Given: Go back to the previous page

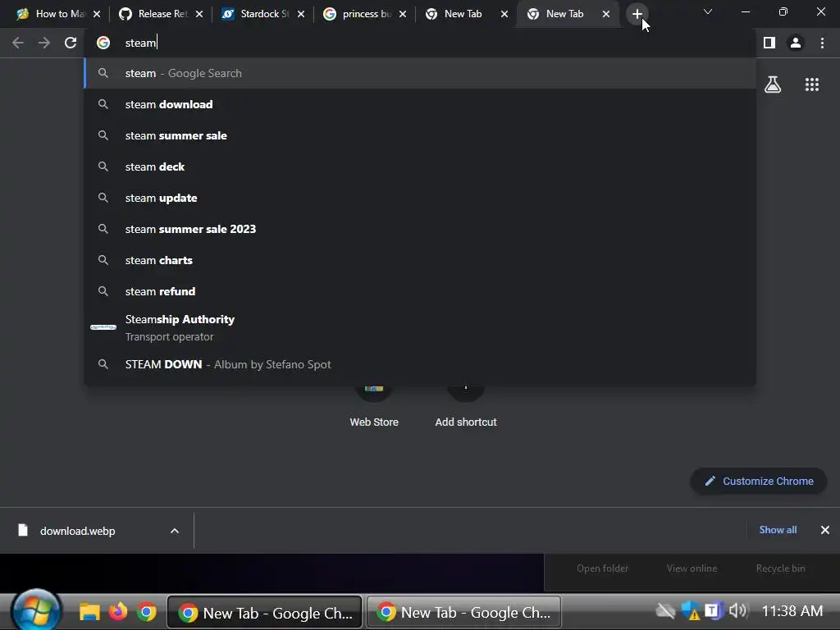Looking at the screenshot, I should tap(18, 43).
